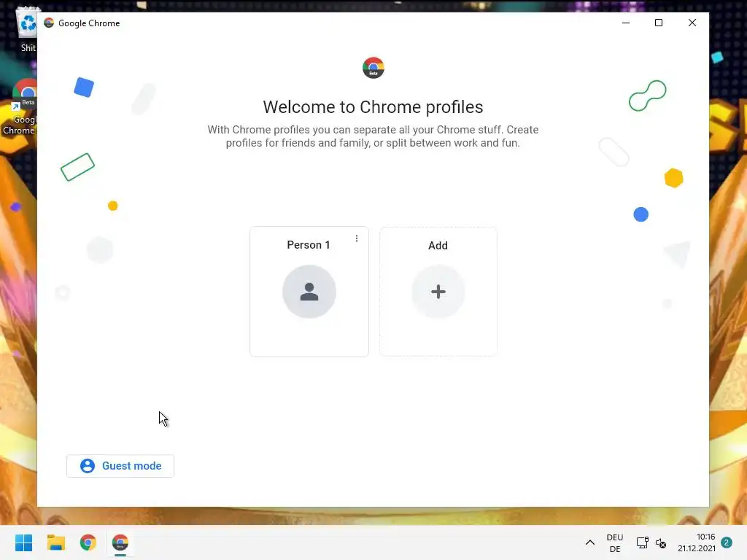Click Chrome Beta taskbar icon
Image resolution: width=747 pixels, height=560 pixels.
[120, 542]
